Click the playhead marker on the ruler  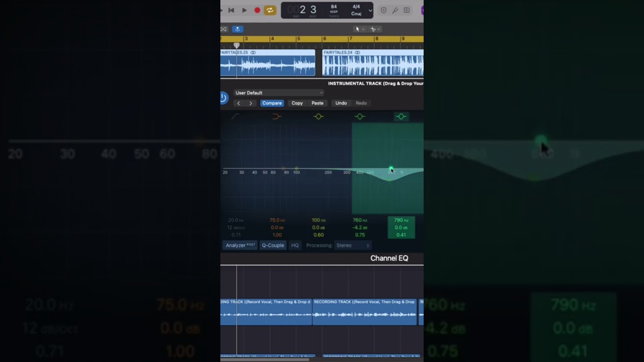pyautogui.click(x=236, y=45)
